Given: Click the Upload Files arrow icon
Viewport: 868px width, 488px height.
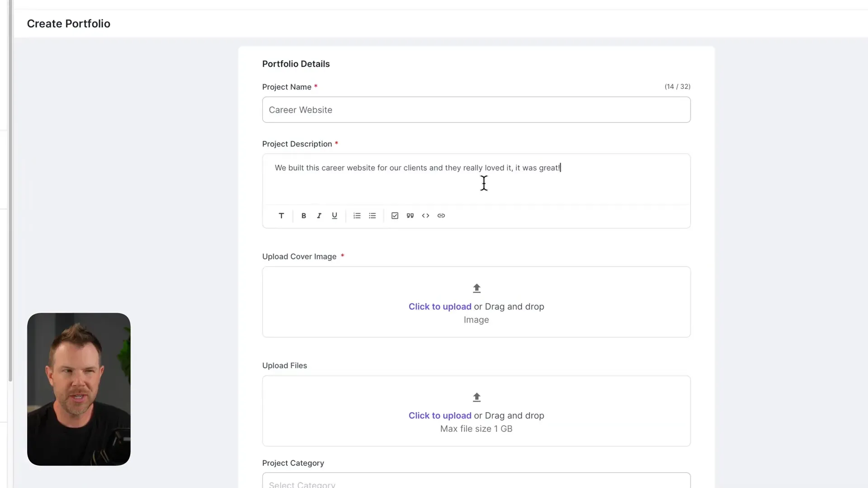Looking at the screenshot, I should coord(476,397).
